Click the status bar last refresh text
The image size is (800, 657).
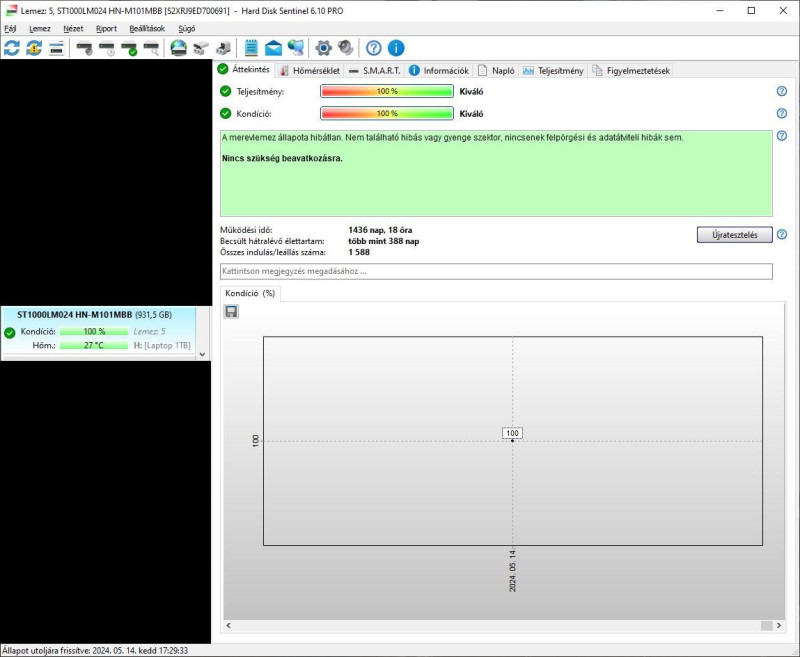(x=95, y=650)
